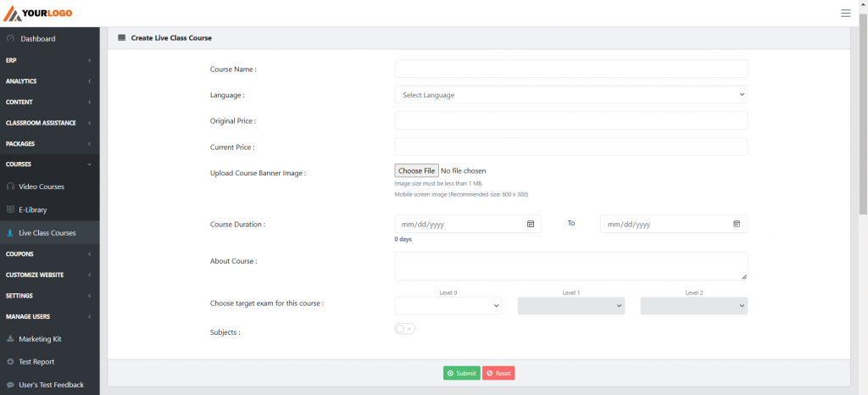
Task: Click the '0 days' duration text
Action: pyautogui.click(x=403, y=240)
